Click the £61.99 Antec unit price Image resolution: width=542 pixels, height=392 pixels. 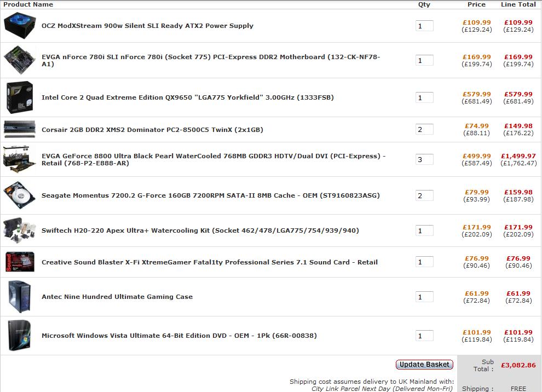pyautogui.click(x=477, y=293)
